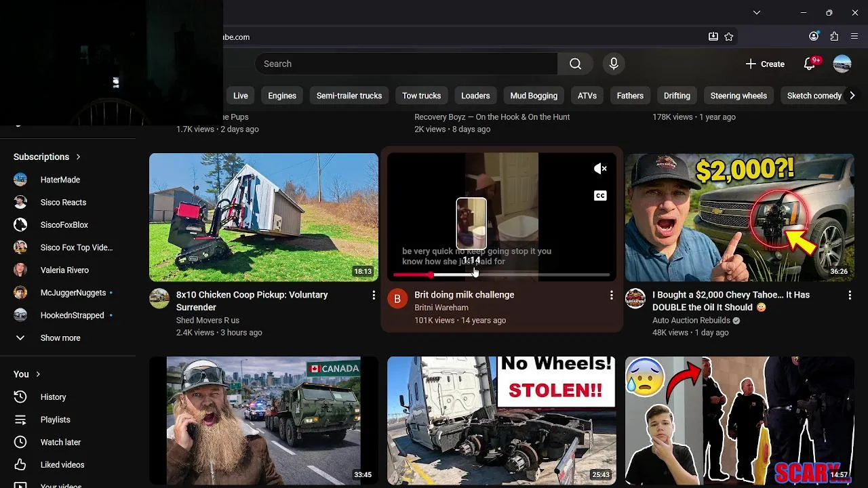
Task: Play the SCARY police thumbnail
Action: (x=740, y=420)
